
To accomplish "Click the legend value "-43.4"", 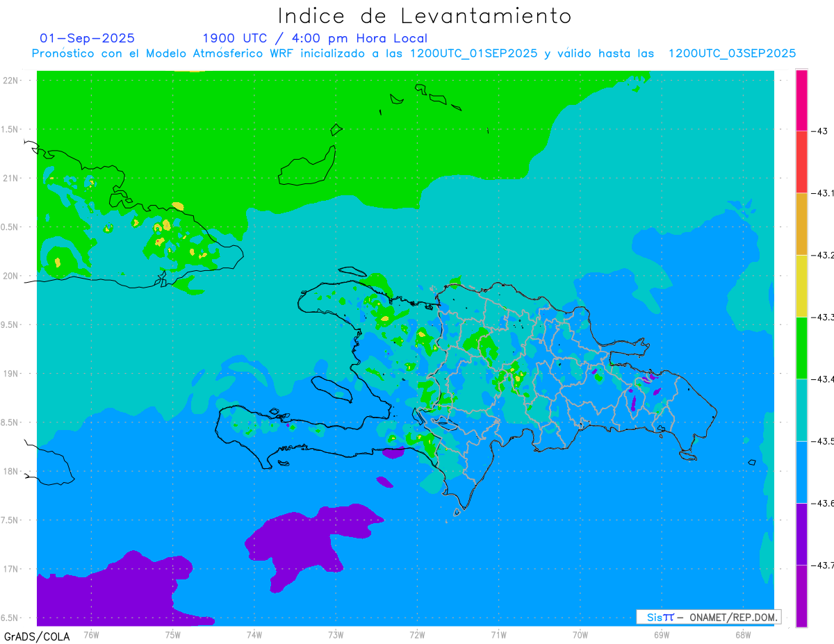I will (823, 379).
